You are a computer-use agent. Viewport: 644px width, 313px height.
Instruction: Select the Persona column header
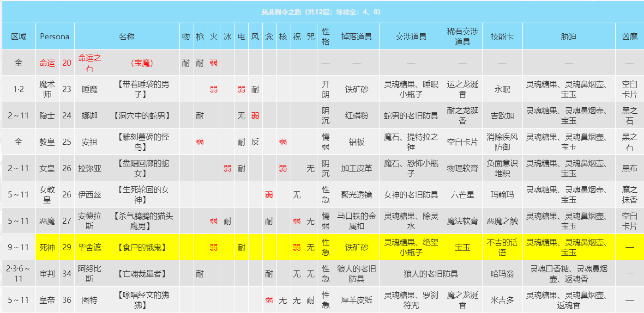click(x=54, y=37)
